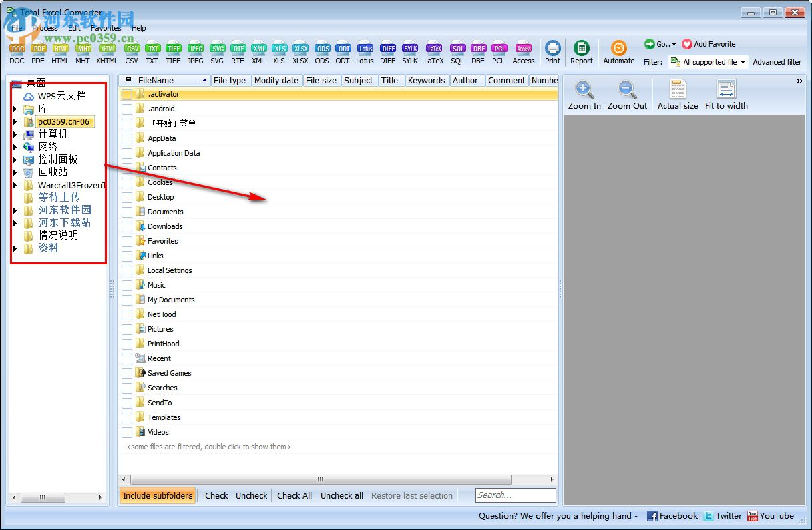Select PDF as output format

point(38,53)
